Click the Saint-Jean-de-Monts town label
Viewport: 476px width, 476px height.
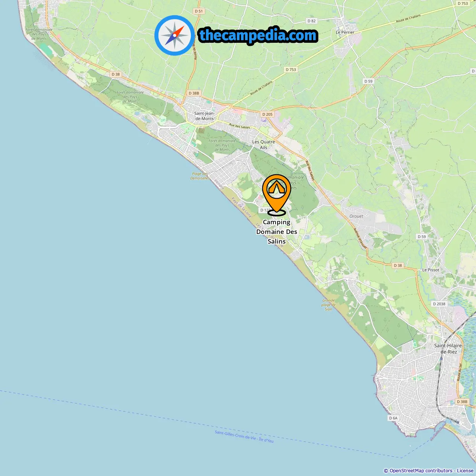coord(205,116)
